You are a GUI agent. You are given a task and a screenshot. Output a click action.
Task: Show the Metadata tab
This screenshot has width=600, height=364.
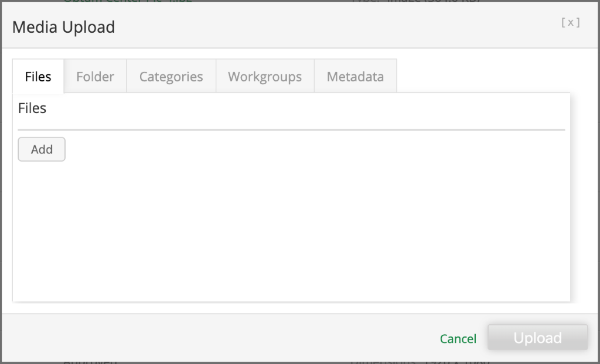pos(355,77)
